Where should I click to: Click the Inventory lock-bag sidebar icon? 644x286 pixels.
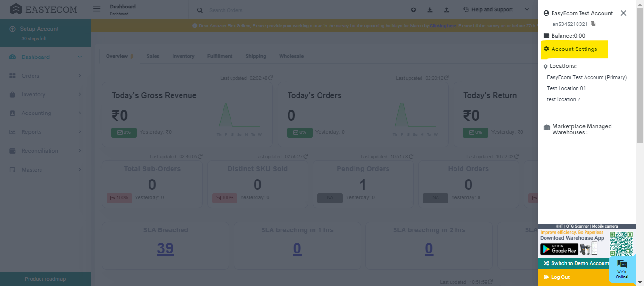tap(12, 95)
